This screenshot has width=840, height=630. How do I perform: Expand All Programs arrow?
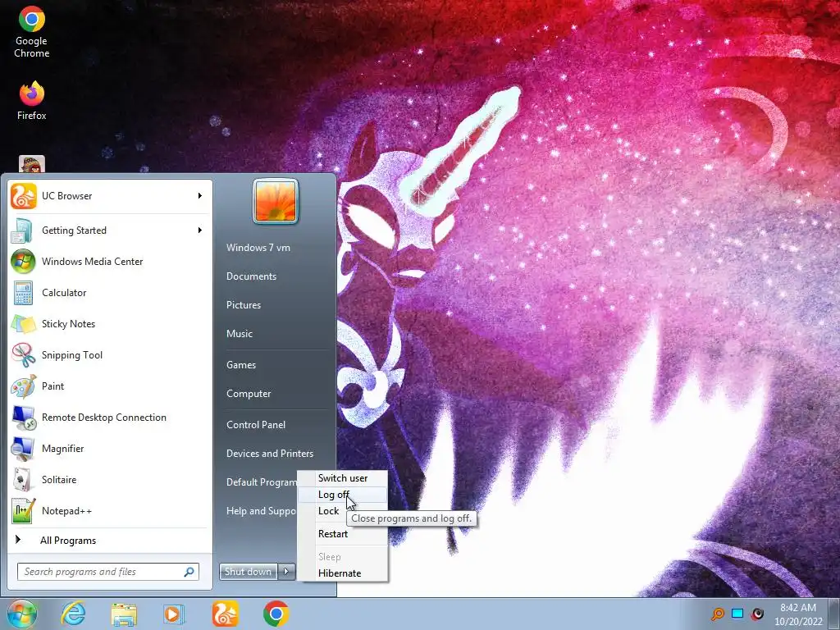pos(18,540)
